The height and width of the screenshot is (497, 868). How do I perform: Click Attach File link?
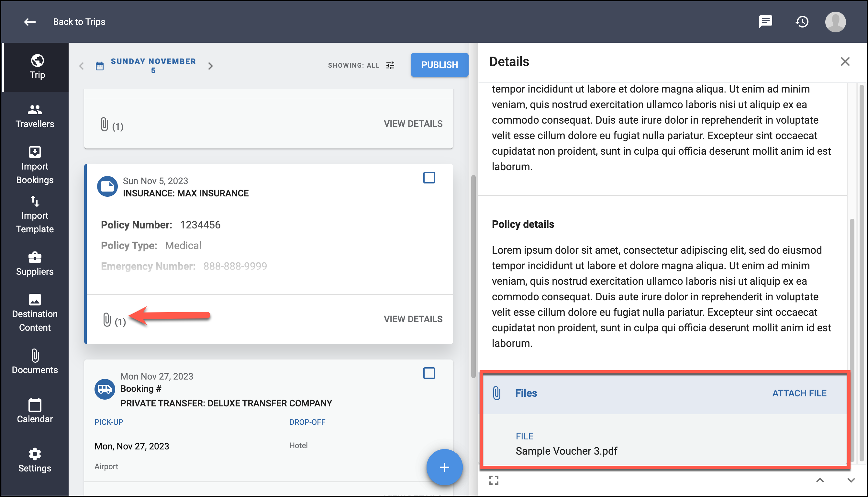click(x=799, y=393)
